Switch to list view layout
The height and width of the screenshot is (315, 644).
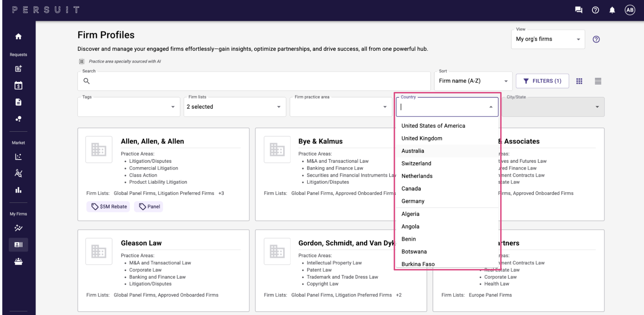point(598,81)
